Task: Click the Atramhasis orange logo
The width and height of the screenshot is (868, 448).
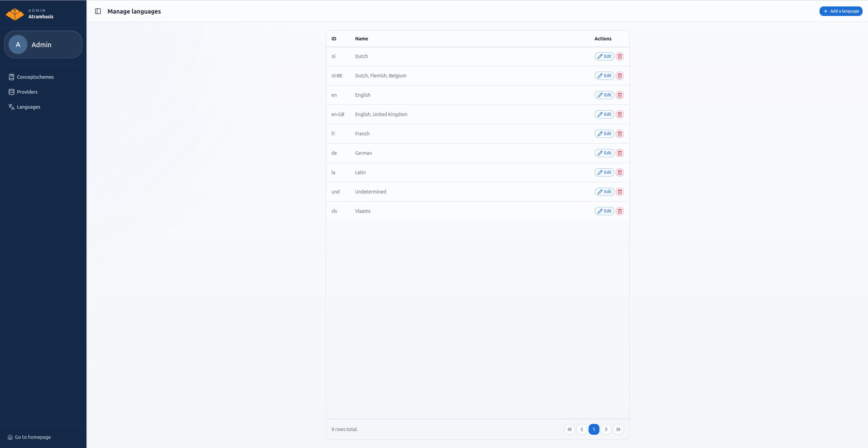Action: 15,14
